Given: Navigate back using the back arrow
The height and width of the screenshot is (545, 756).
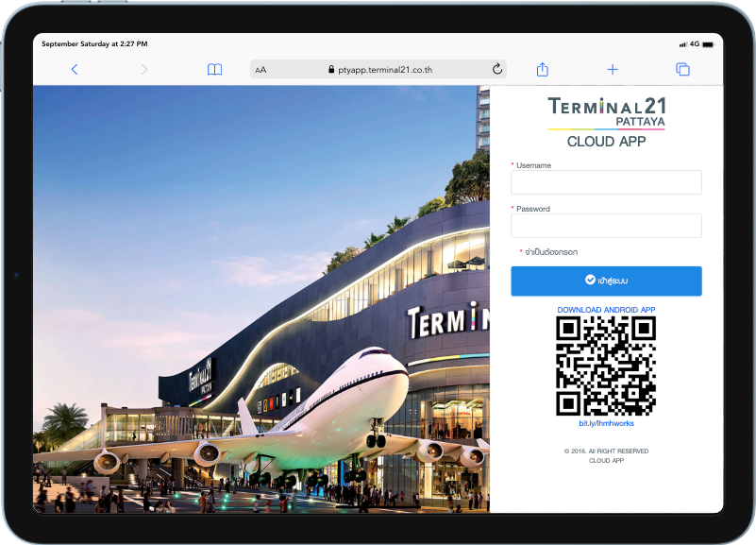Looking at the screenshot, I should (75, 69).
